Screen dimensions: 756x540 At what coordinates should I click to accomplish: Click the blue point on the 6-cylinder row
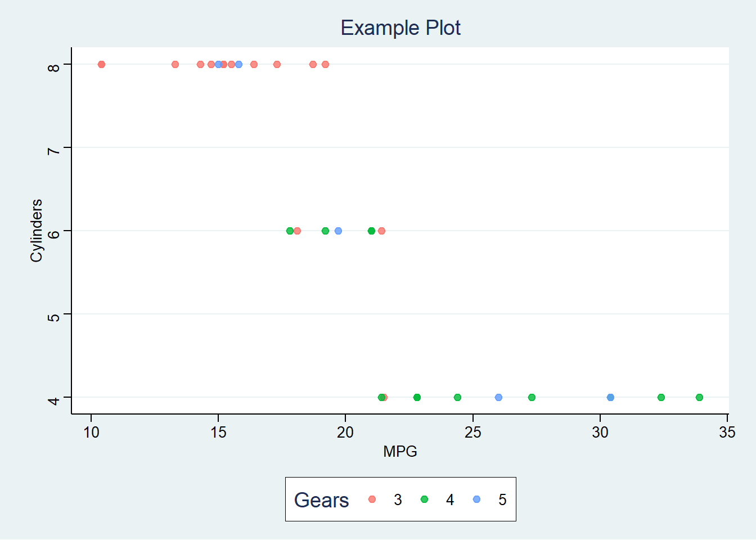pos(338,231)
